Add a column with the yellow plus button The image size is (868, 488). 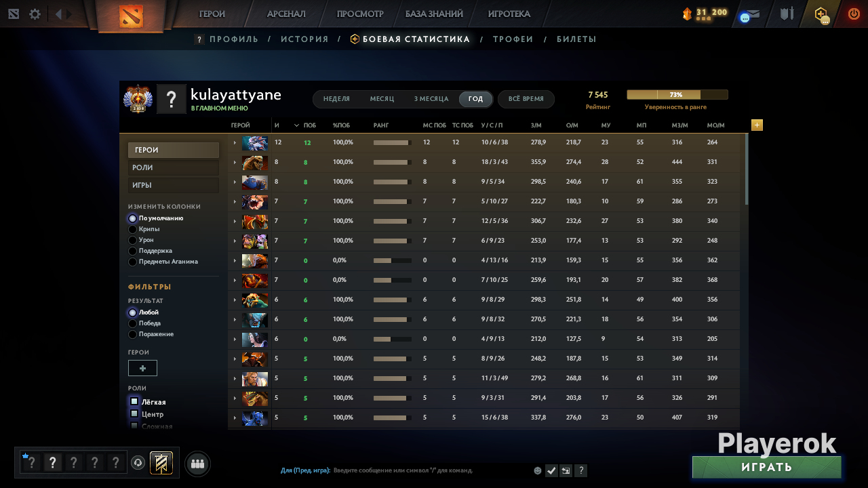757,125
